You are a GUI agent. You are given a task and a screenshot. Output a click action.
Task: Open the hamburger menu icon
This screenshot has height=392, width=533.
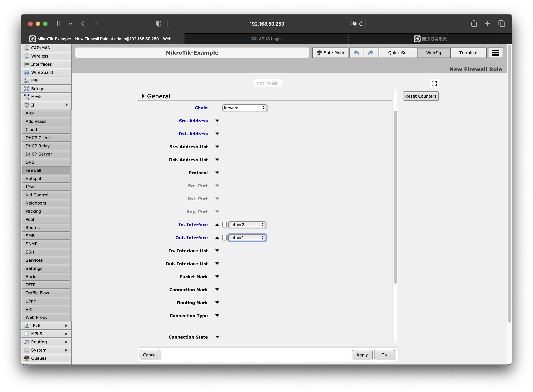tap(495, 53)
